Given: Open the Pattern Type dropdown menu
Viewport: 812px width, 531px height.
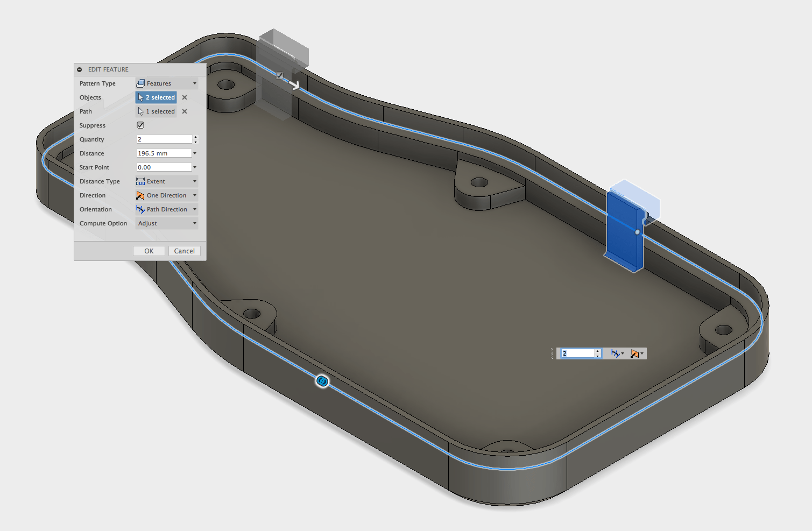Looking at the screenshot, I should click(194, 83).
